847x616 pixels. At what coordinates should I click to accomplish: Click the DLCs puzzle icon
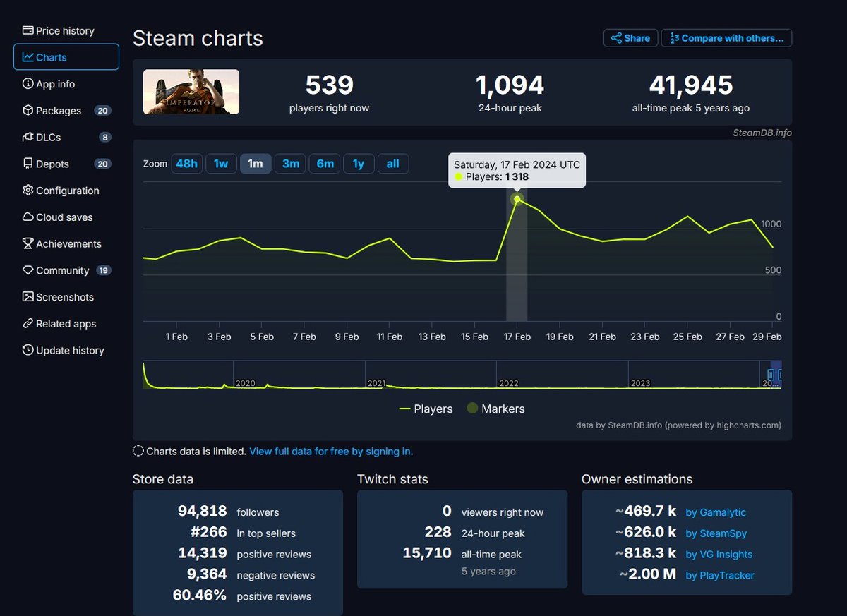(28, 137)
